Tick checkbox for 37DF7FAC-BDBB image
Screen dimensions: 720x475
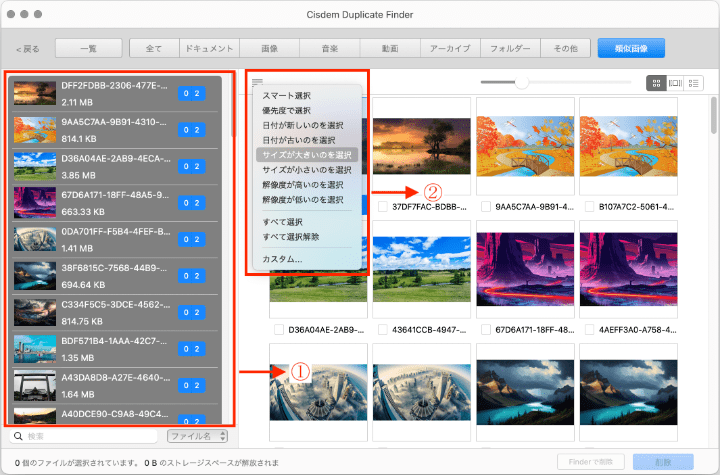click(382, 207)
